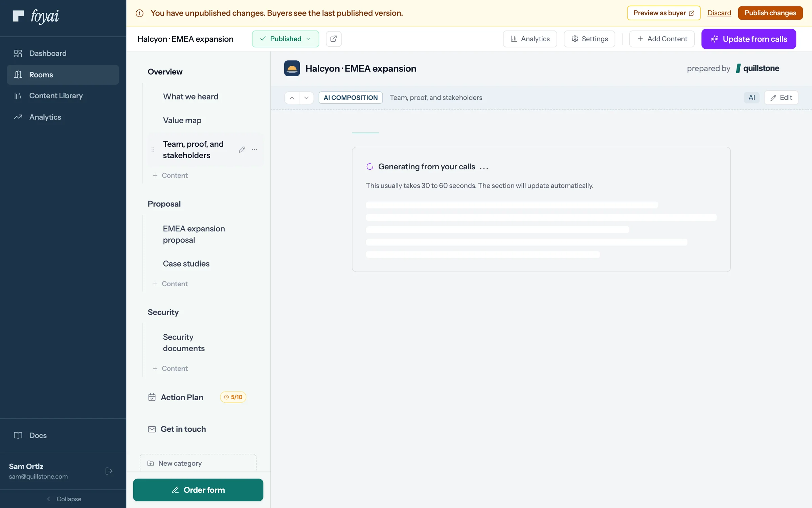Image resolution: width=812 pixels, height=508 pixels.
Task: Select What we heard section
Action: [x=190, y=97]
